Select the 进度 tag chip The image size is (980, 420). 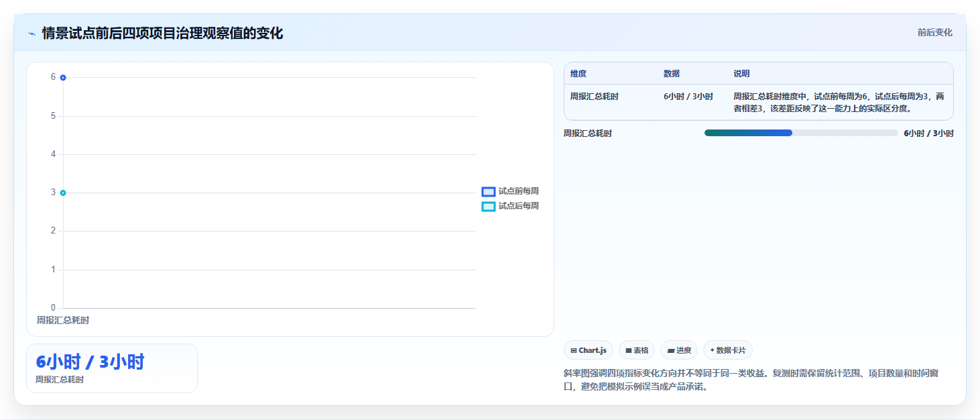[679, 350]
